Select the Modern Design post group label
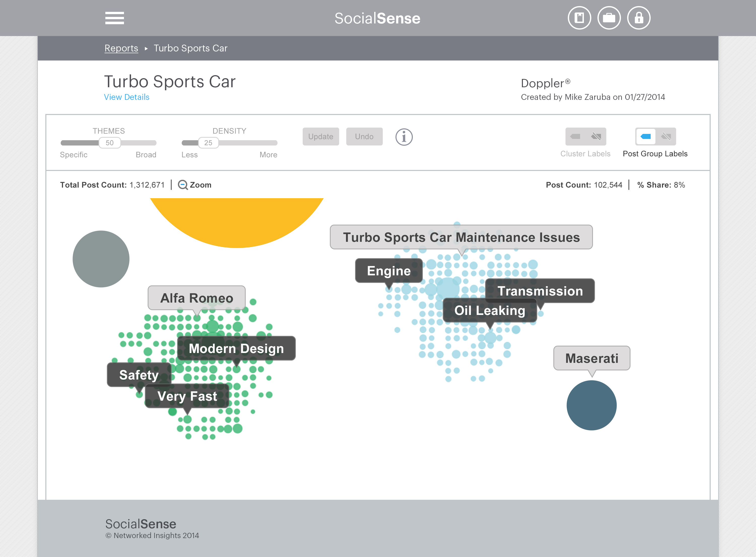756x557 pixels. tap(236, 348)
